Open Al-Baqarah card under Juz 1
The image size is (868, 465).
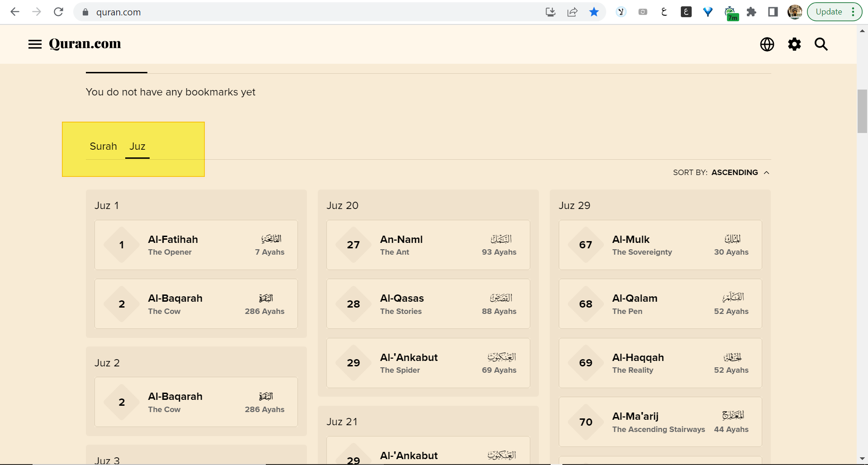[x=196, y=304]
